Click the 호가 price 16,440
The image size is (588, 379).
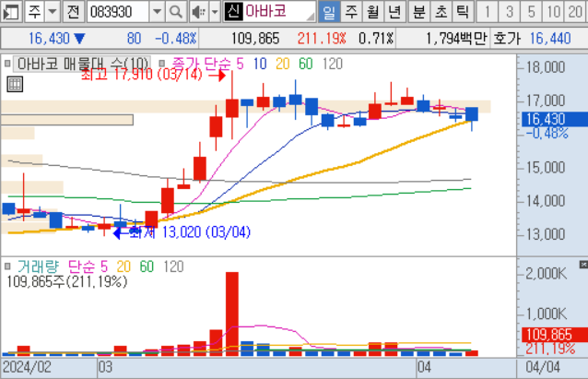click(x=550, y=39)
